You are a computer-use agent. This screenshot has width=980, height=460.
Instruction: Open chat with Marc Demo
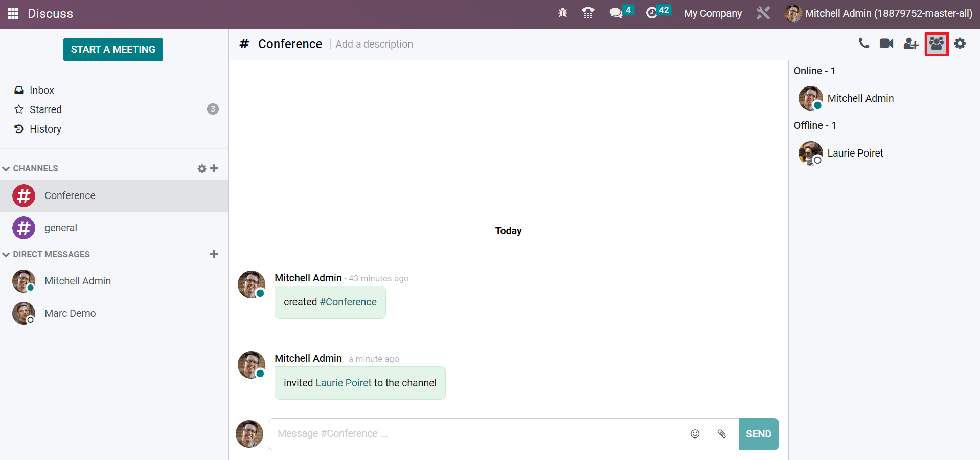pyautogui.click(x=114, y=313)
